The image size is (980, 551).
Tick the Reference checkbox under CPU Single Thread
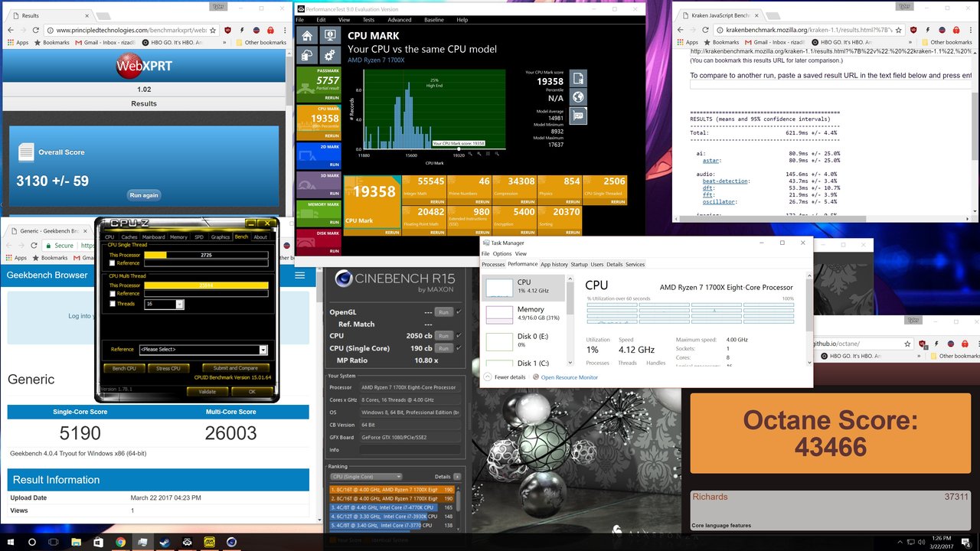pos(112,263)
